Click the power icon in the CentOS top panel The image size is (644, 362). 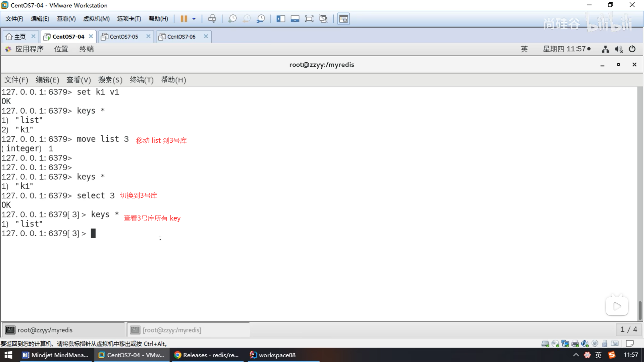[632, 49]
